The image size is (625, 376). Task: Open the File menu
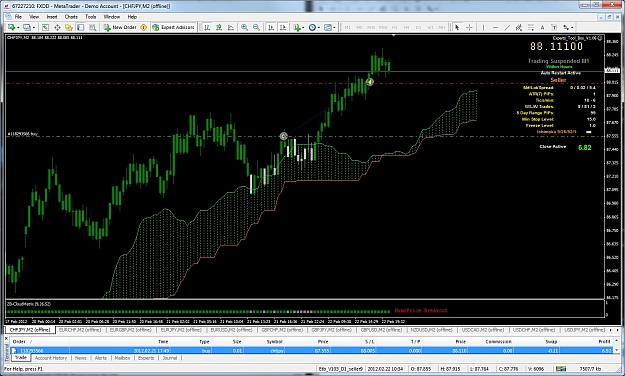pyautogui.click(x=18, y=17)
